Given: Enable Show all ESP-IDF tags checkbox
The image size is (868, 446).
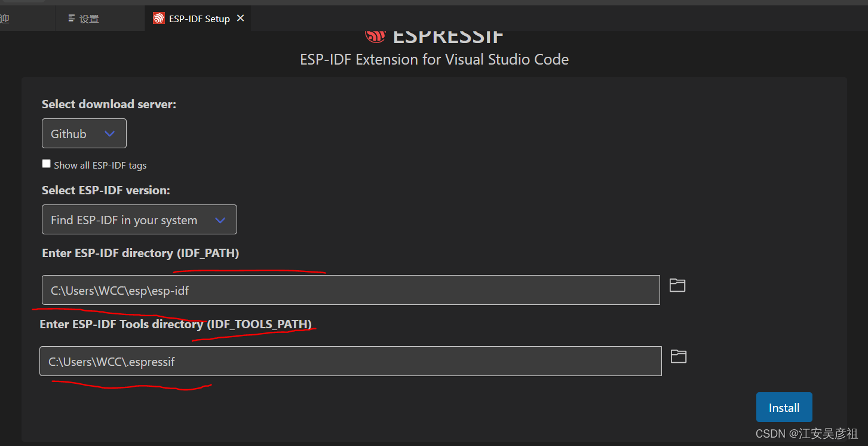Looking at the screenshot, I should coord(46,164).
